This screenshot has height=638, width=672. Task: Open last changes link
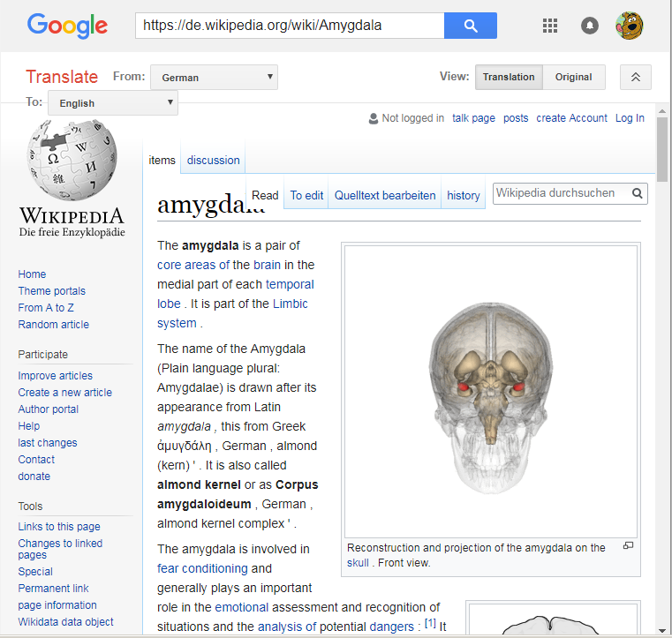click(x=48, y=442)
